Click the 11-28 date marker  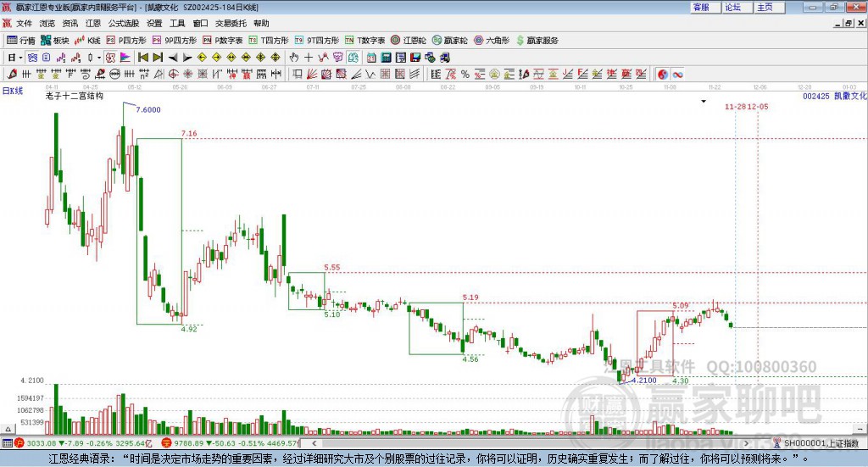tap(736, 106)
